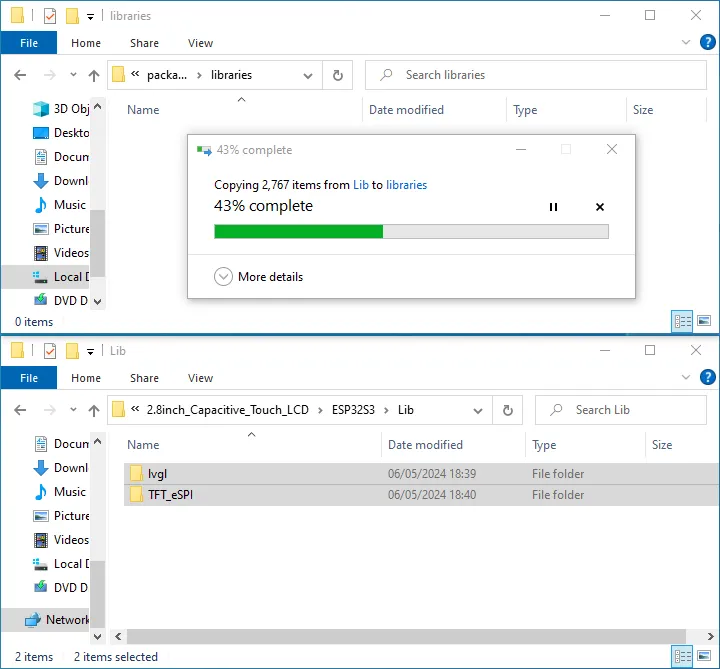Select Documents in libraries window sidebar
The height and width of the screenshot is (669, 720).
click(x=61, y=157)
